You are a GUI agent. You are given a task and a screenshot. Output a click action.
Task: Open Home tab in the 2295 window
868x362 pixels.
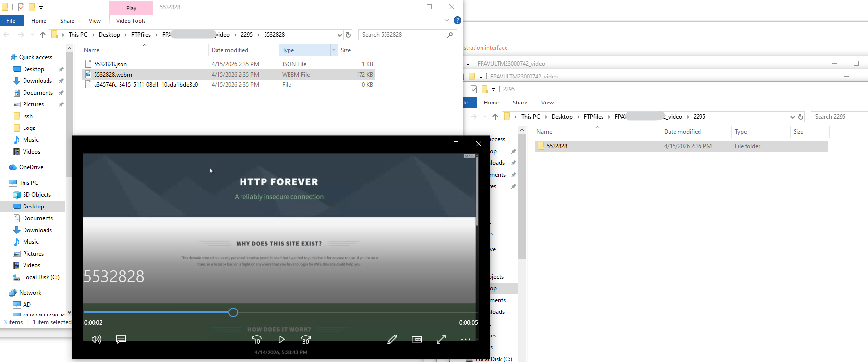(491, 103)
